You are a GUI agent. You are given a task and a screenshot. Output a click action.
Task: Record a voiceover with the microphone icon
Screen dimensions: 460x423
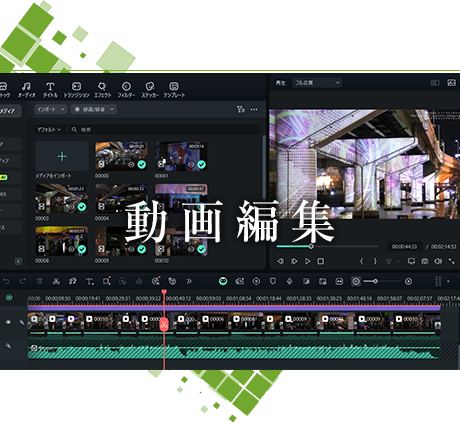tap(289, 281)
